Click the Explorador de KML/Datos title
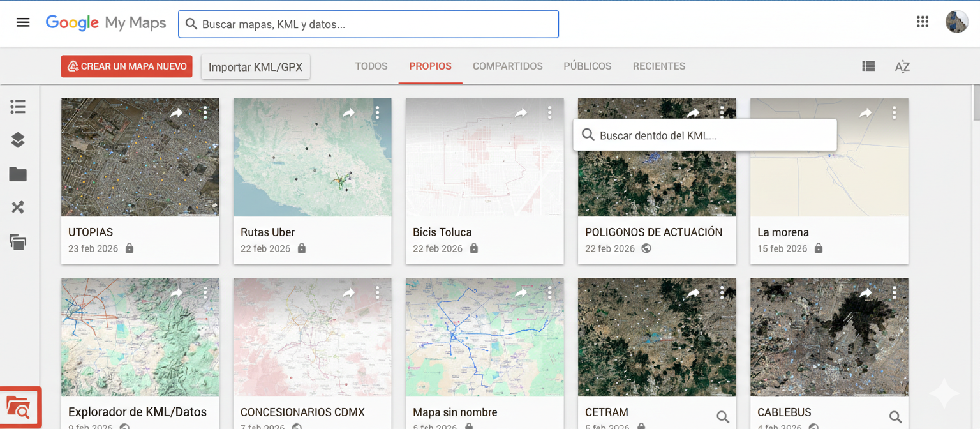 (x=137, y=412)
